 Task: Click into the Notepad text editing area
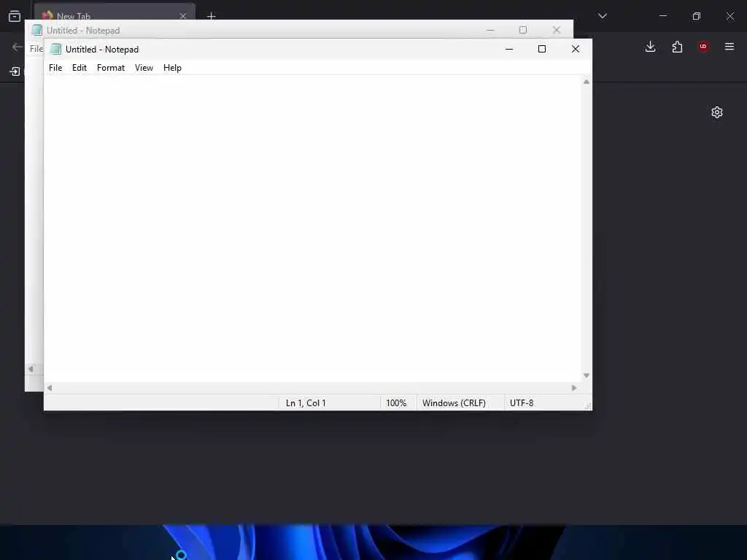pyautogui.click(x=312, y=228)
